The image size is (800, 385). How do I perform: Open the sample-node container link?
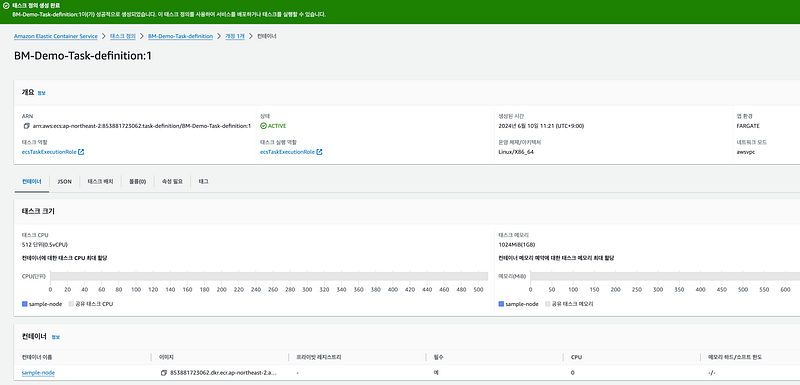(x=38, y=373)
